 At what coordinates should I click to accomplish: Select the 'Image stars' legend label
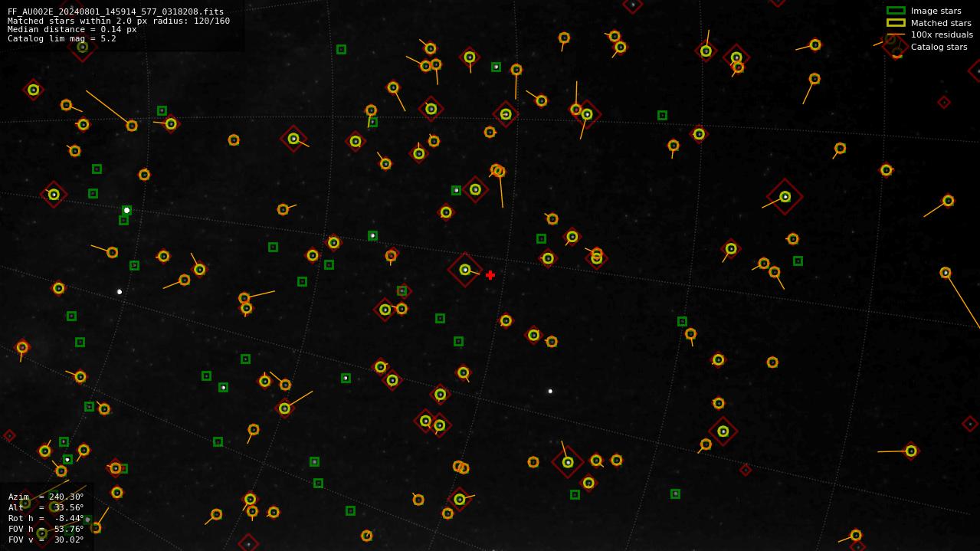[936, 11]
